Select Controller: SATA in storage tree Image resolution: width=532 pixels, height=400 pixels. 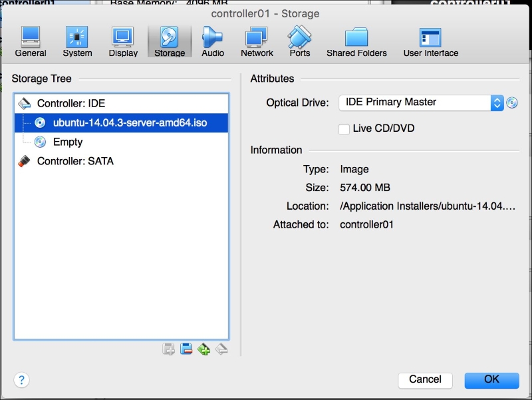tap(121, 161)
